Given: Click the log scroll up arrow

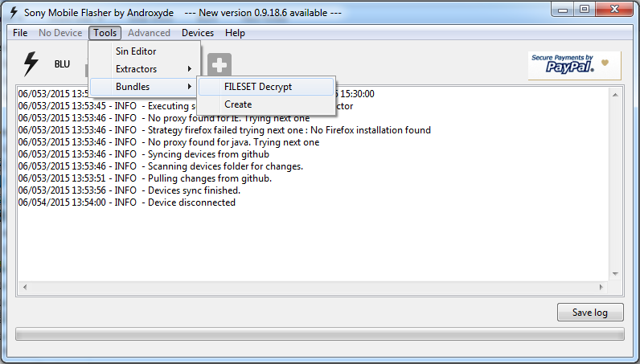Looking at the screenshot, I should click(615, 95).
